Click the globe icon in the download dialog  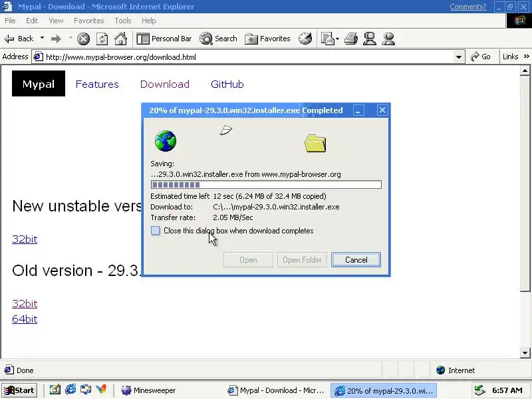(165, 141)
